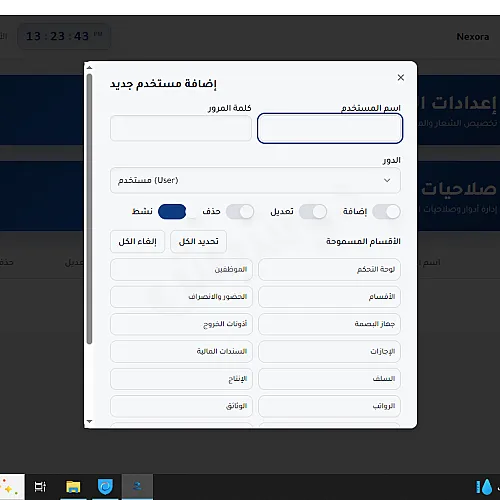500x500 pixels.
Task: Click the dialog scrollbar up arrow
Action: coord(89,68)
